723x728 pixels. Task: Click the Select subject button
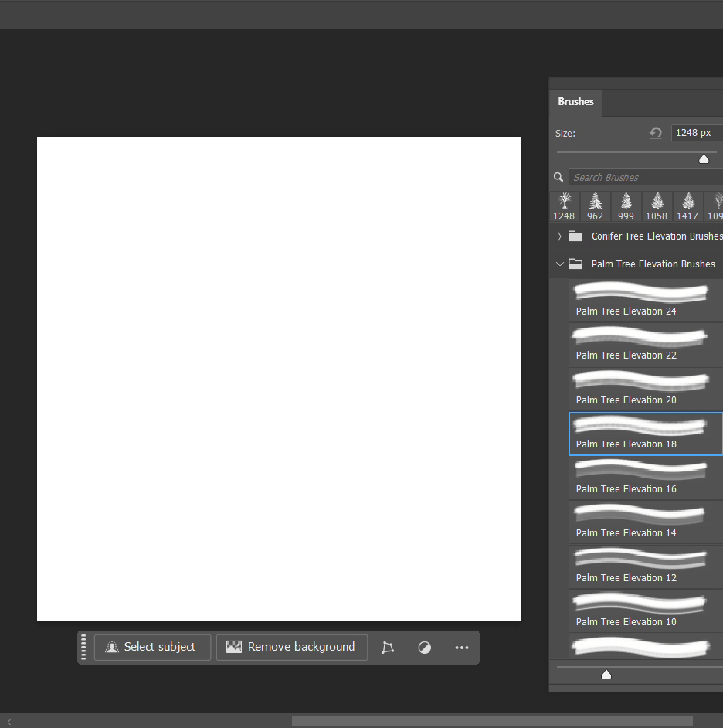tap(152, 648)
